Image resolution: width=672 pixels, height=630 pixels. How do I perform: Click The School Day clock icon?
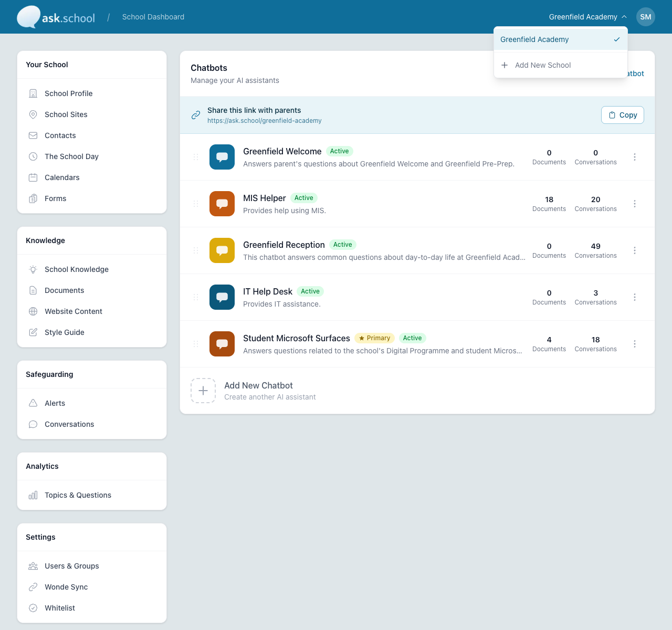pos(33,156)
